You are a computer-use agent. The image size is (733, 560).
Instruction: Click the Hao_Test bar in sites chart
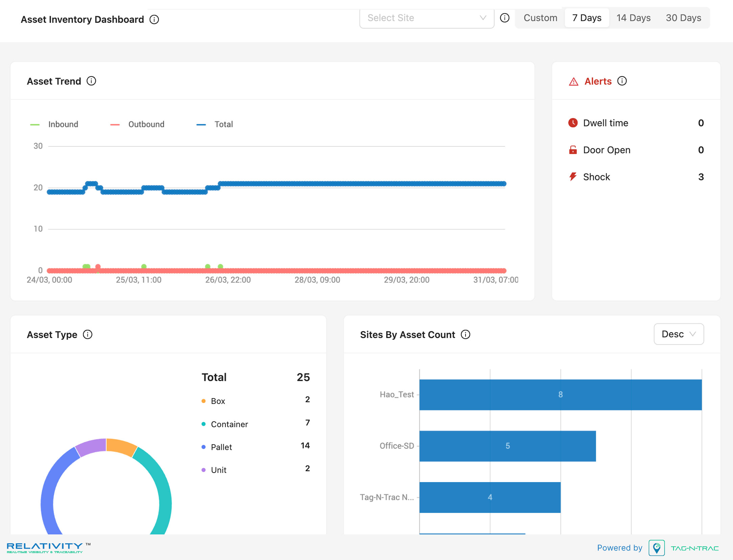(560, 395)
